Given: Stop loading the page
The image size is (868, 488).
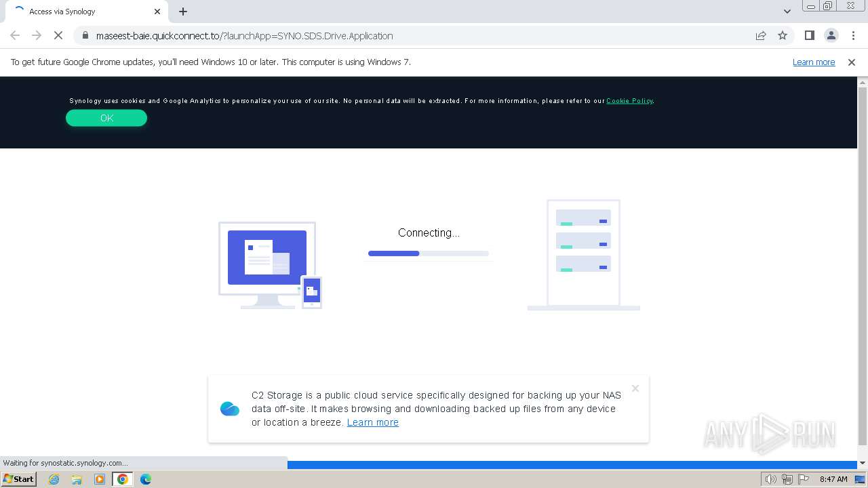Looking at the screenshot, I should (58, 36).
